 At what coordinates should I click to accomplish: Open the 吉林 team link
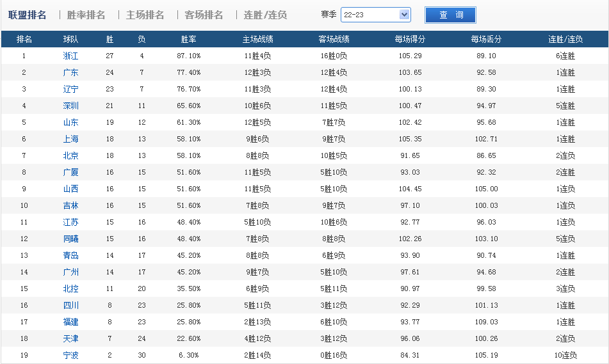pos(70,205)
